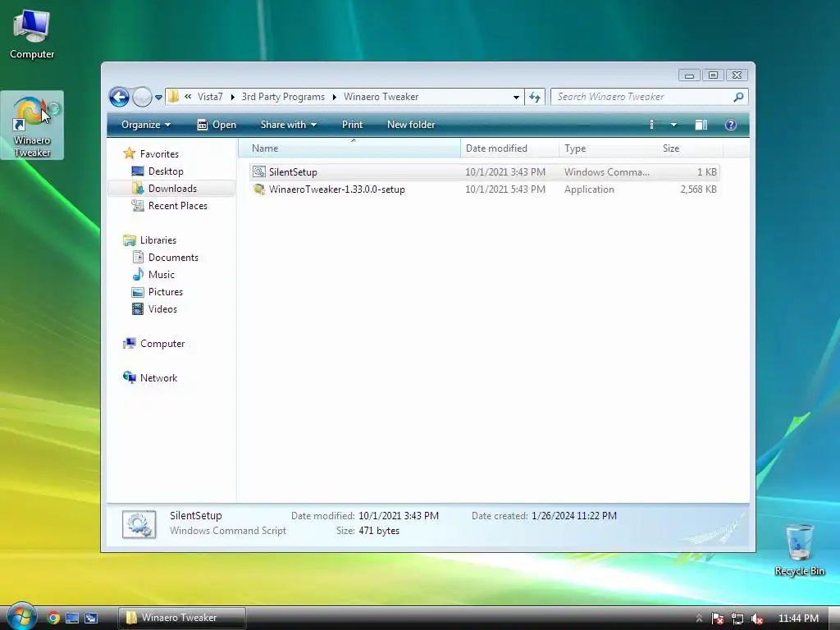Expand the double chevron at breadcrumb start
Viewport: 840px width, 630px height.
[x=188, y=97]
